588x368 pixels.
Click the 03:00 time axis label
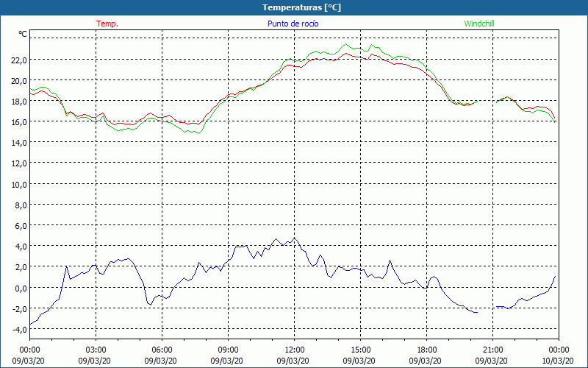(96, 350)
